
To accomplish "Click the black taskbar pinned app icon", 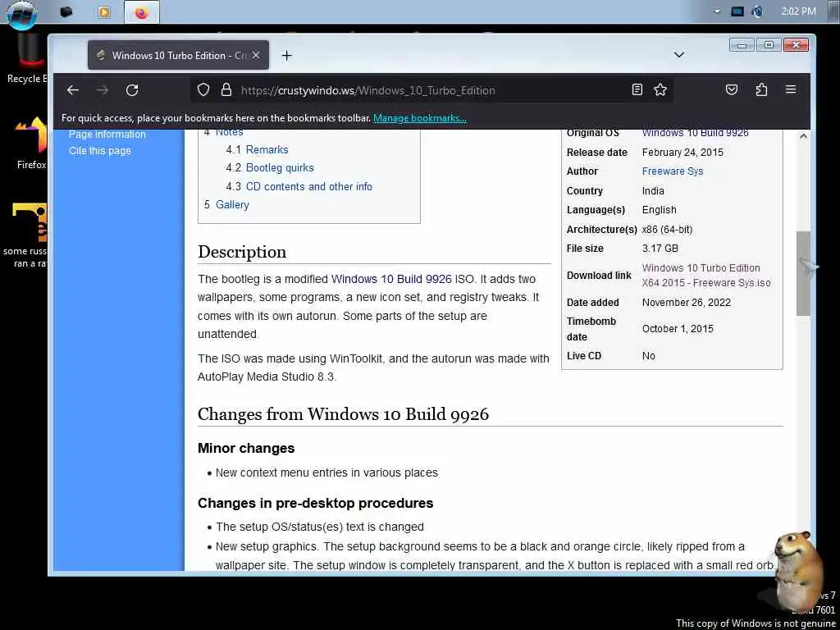I will [66, 11].
